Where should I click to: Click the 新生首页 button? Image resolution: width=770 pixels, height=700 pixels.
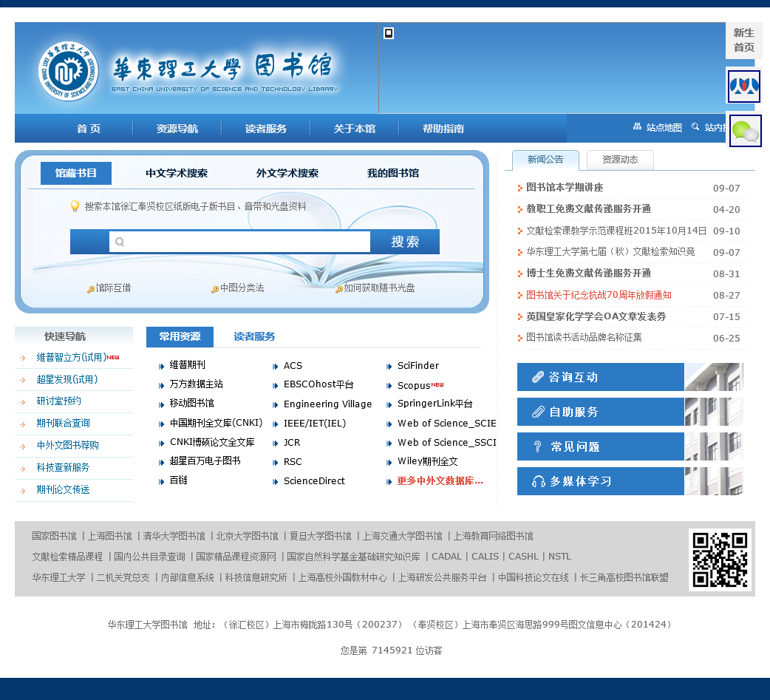coord(743,40)
